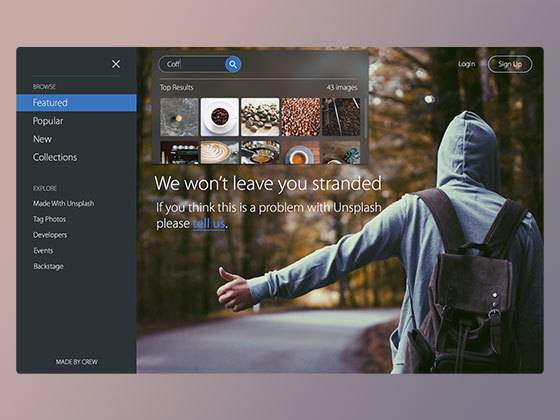Click the Login link
Screen dimensions: 560x420
[467, 64]
